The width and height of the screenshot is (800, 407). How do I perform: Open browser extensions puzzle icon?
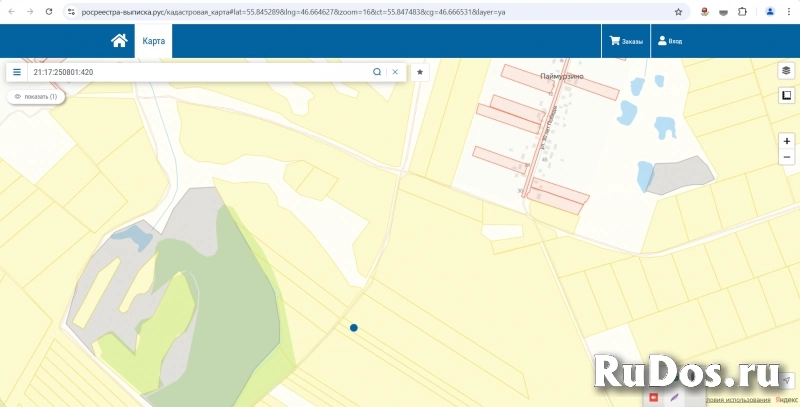[742, 12]
